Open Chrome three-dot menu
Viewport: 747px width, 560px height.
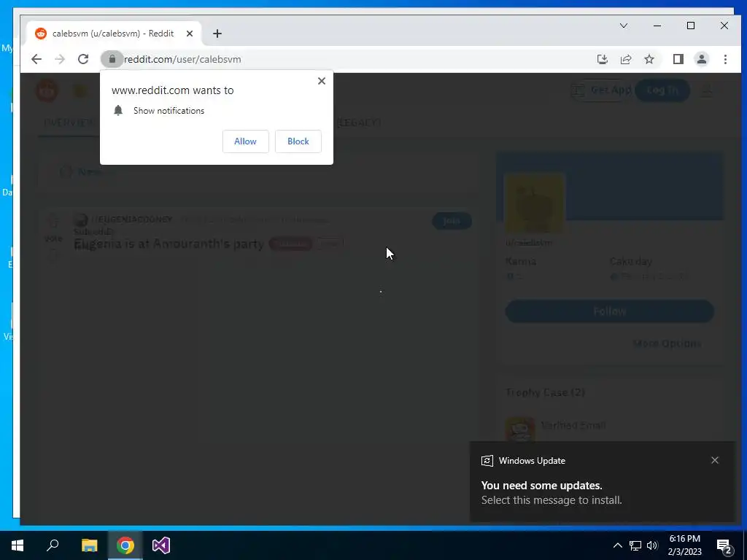click(725, 59)
